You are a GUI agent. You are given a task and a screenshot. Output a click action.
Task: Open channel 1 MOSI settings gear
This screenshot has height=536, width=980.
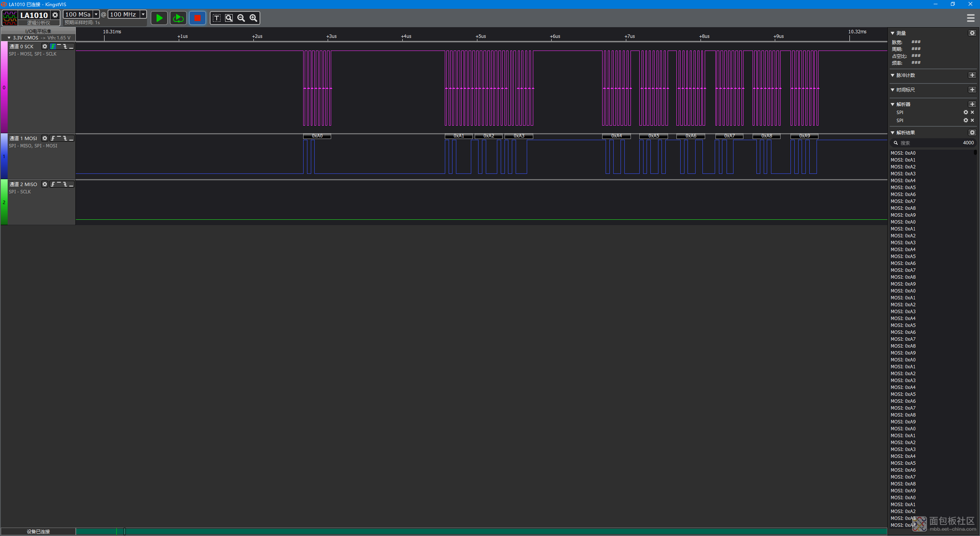point(45,138)
